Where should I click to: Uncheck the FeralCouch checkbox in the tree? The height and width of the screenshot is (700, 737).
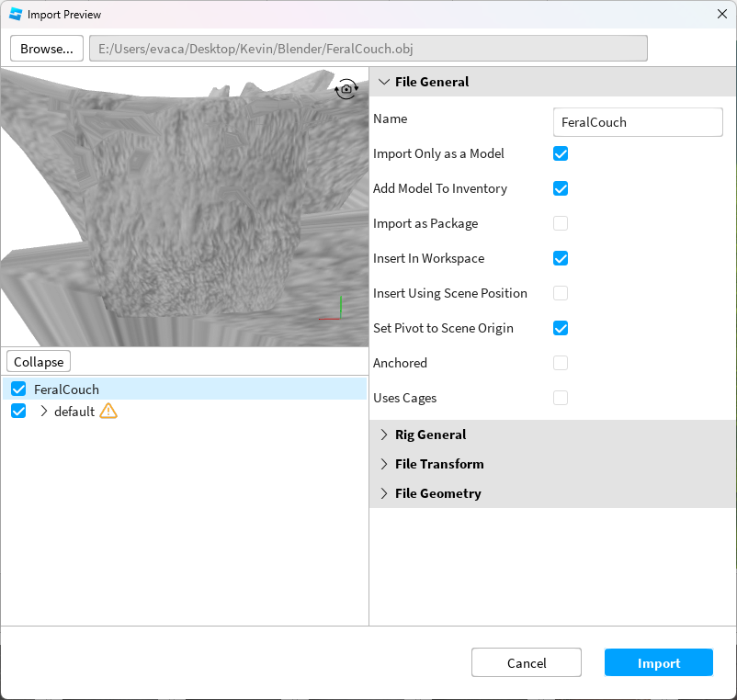(x=18, y=389)
